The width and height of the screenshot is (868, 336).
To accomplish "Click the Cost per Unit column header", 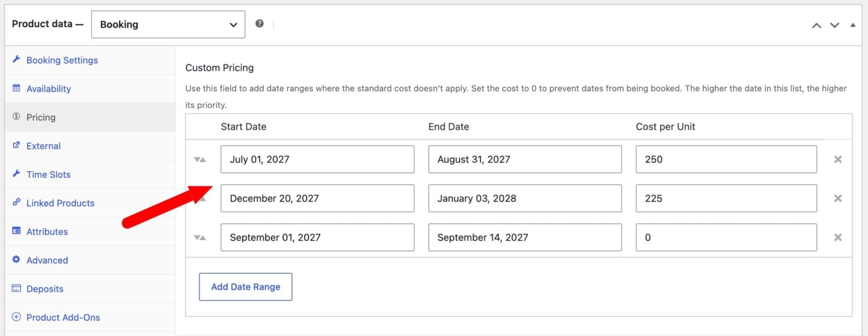I will (665, 127).
